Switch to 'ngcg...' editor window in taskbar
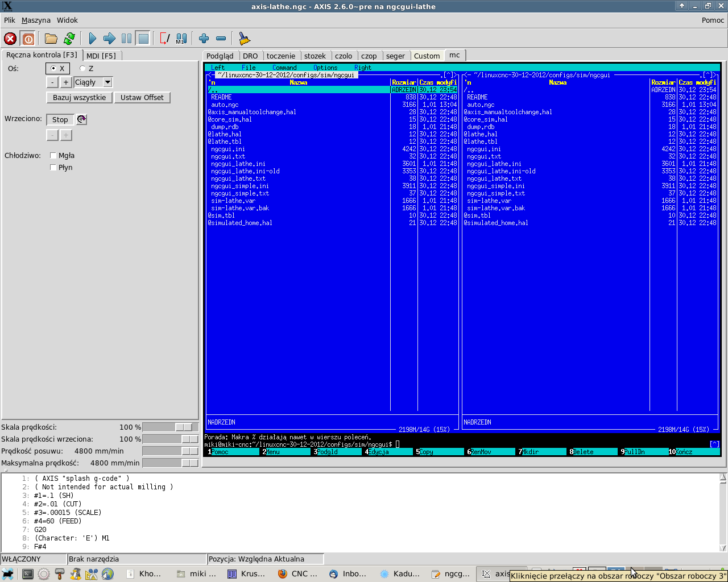 pos(451,574)
